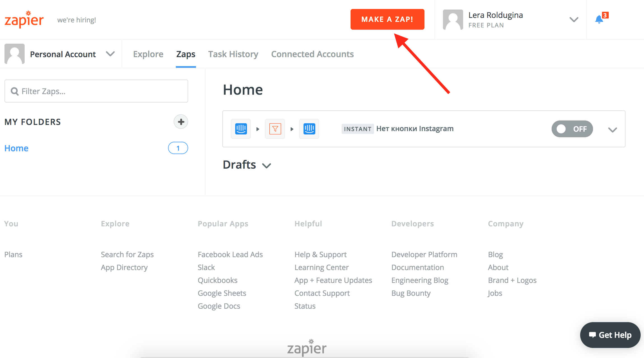Click Contact Support link
The image size is (644, 358).
322,293
